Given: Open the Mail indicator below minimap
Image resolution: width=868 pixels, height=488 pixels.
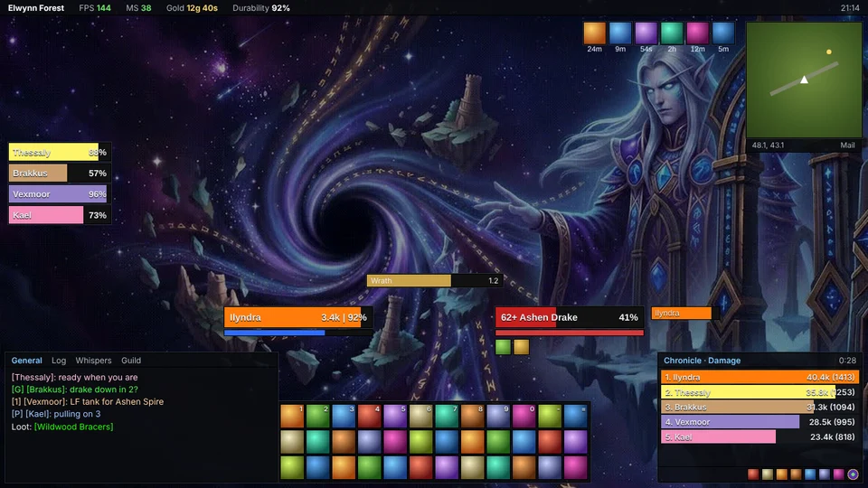Looking at the screenshot, I should [x=847, y=145].
